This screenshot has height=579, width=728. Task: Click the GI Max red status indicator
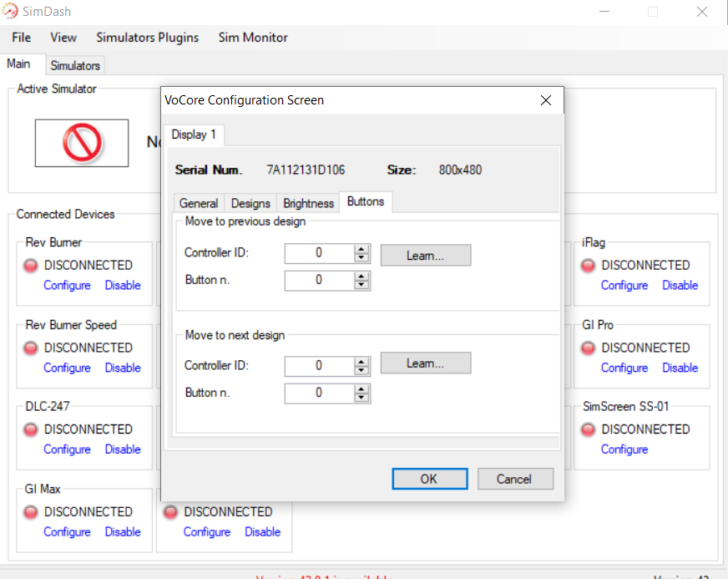point(32,512)
